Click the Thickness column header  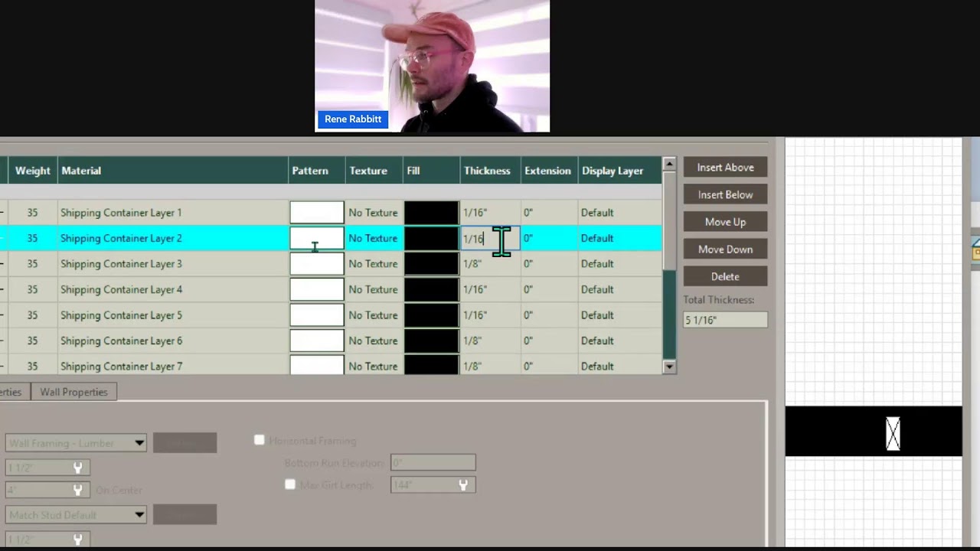pos(490,171)
